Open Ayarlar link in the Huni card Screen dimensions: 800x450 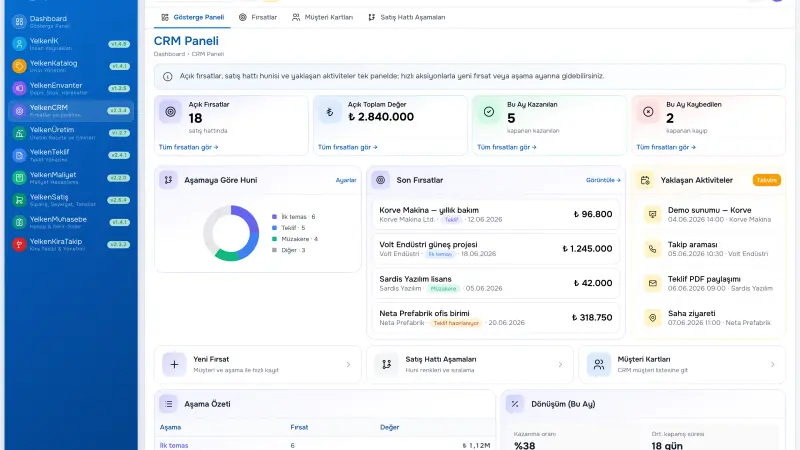346,180
